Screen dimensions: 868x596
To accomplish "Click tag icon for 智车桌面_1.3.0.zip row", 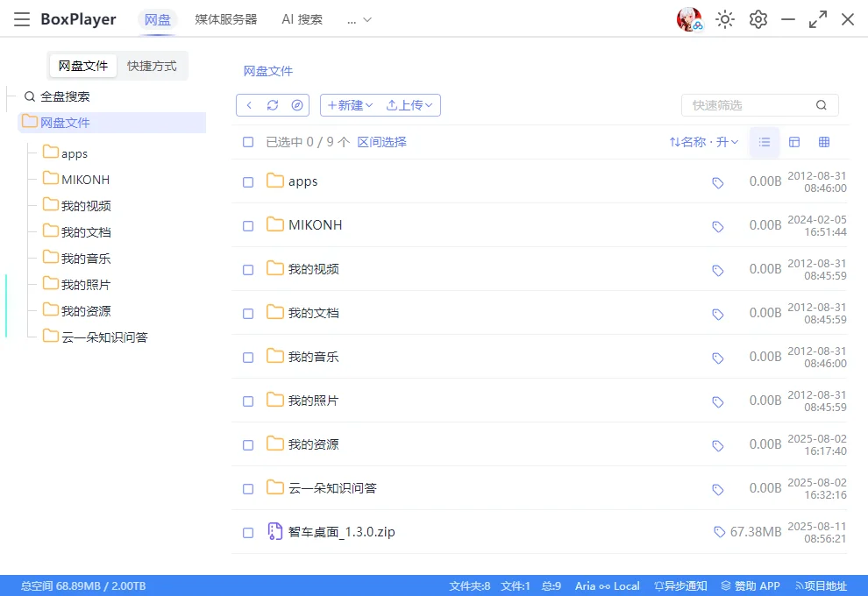I will coord(720,532).
